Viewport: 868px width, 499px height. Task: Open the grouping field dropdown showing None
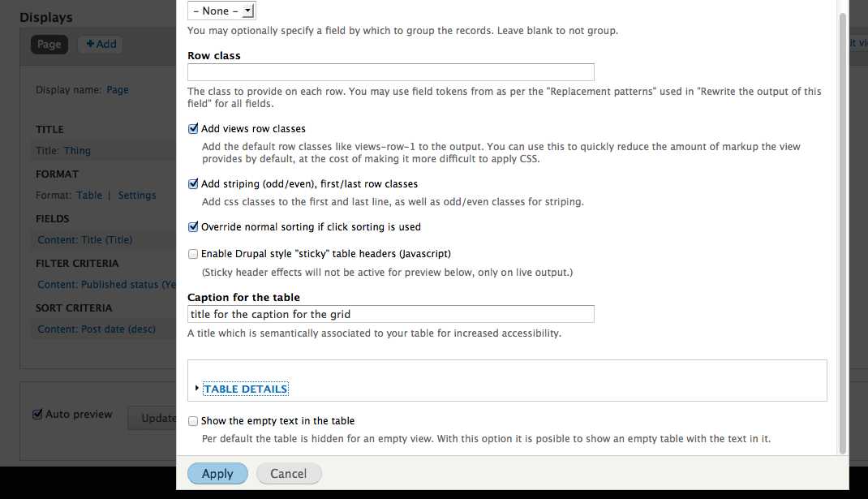(221, 11)
